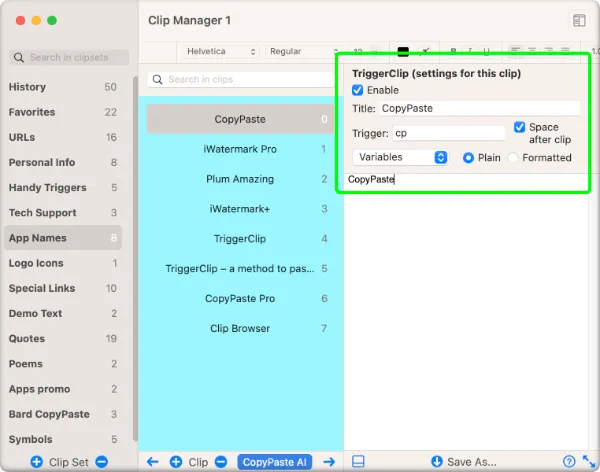The image size is (600, 472).
Task: Uncheck the Enable checkbox for TriggerClip
Action: 357,90
